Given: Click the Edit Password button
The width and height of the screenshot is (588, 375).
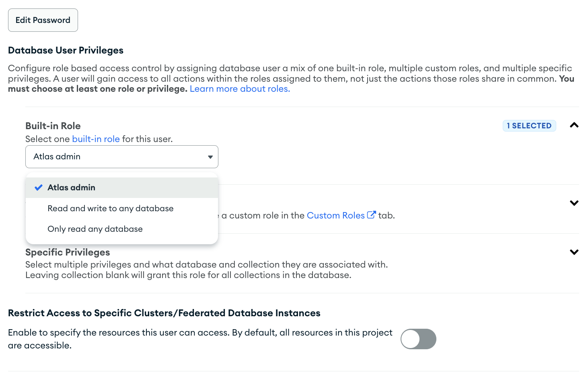Looking at the screenshot, I should coord(43,20).
